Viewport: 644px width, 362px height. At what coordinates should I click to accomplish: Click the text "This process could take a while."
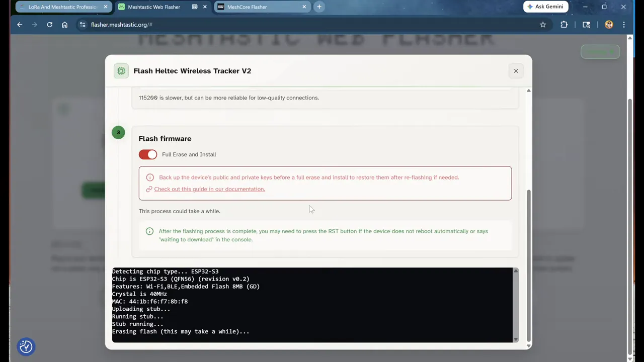point(180,211)
